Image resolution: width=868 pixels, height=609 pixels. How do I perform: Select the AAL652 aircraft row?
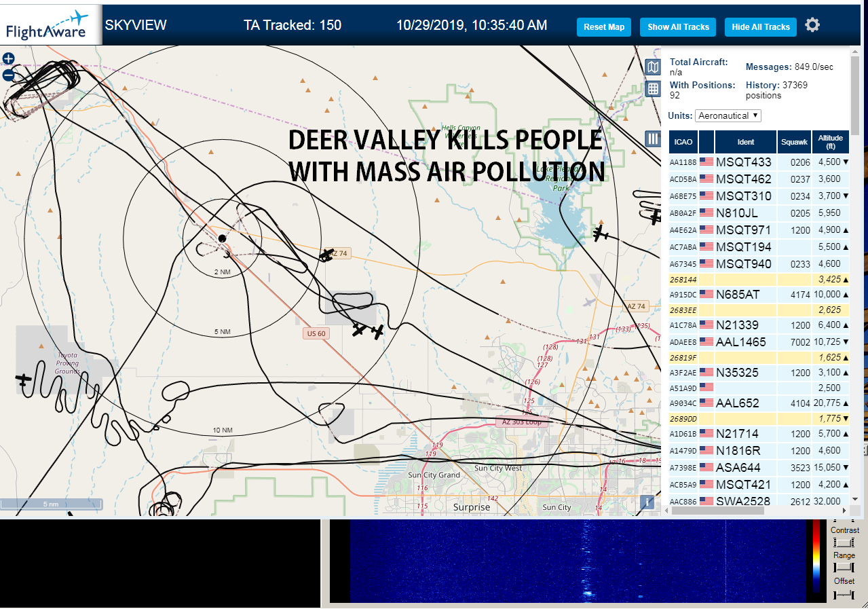759,403
